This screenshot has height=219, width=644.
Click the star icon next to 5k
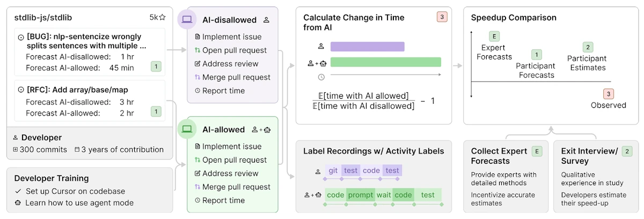point(163,17)
